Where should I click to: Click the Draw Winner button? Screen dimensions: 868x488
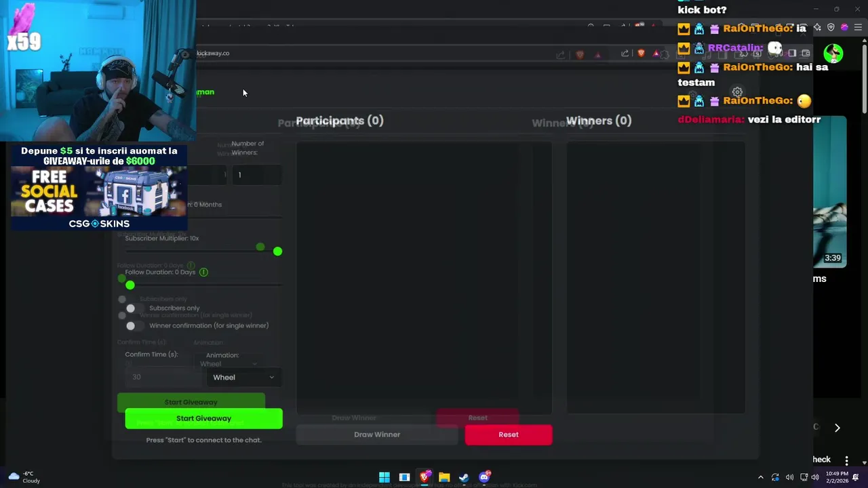[x=377, y=434]
